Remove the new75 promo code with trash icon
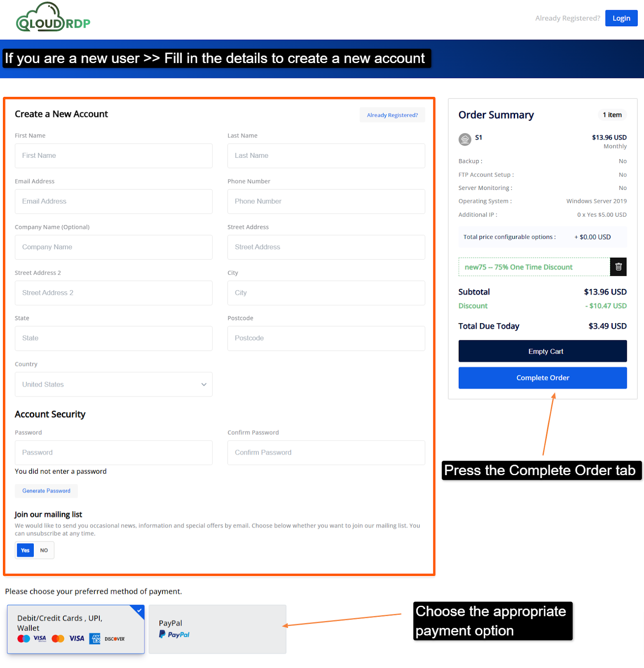This screenshot has height=668, width=644. pos(618,267)
